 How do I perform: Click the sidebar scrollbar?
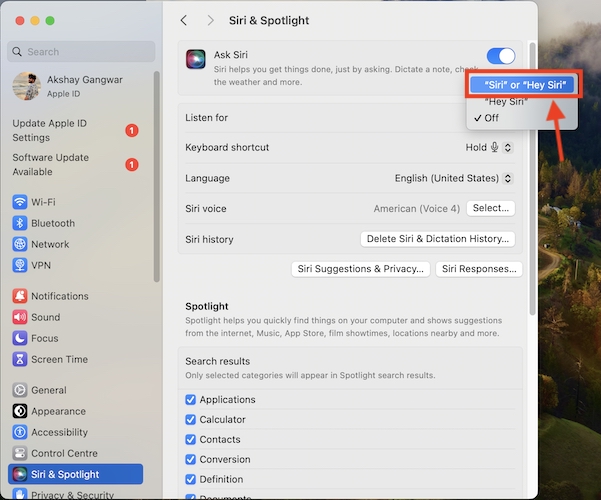156,176
